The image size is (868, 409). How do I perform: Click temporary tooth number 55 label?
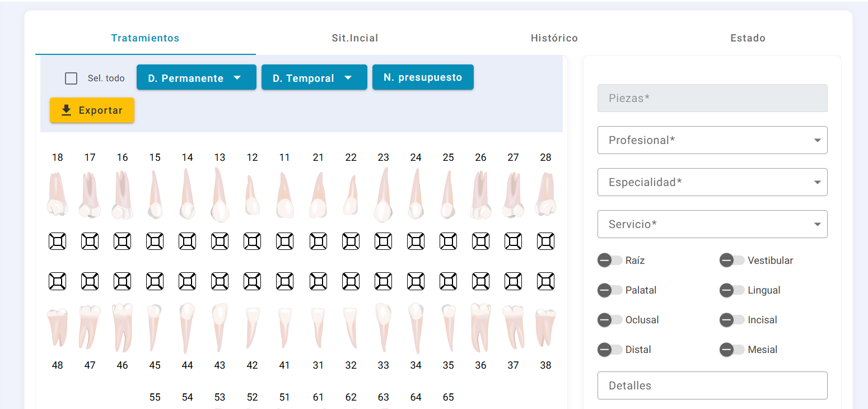[x=155, y=397]
